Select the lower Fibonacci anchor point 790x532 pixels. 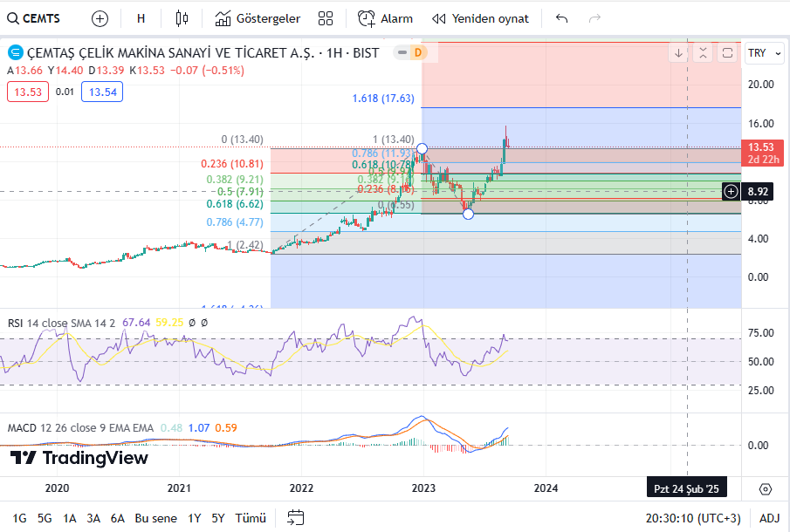468,214
